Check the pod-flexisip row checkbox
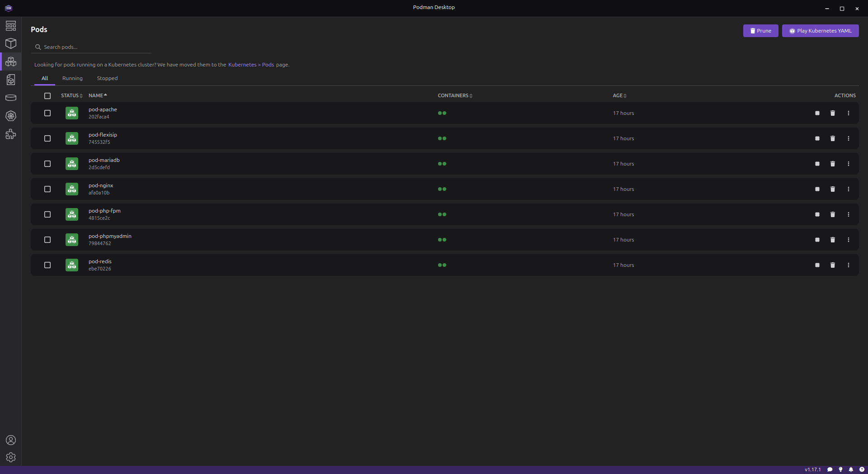Screen dimensions: 868x474 point(47,138)
